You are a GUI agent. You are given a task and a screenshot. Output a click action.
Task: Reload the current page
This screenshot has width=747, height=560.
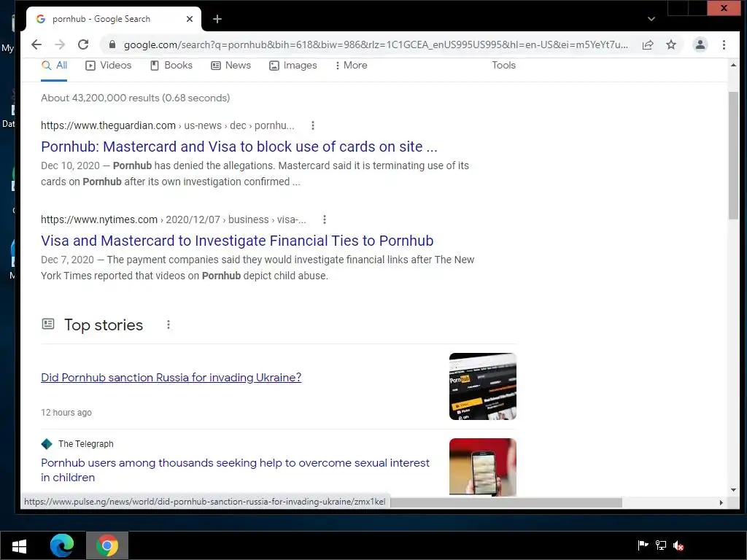[x=83, y=44]
